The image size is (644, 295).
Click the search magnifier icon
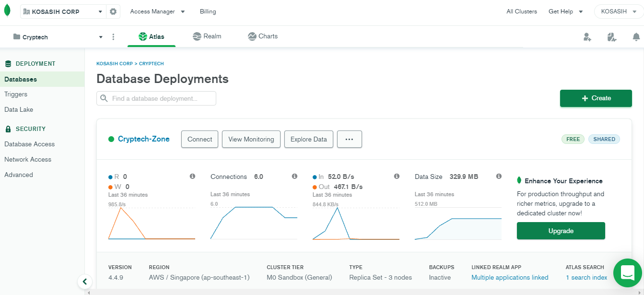pyautogui.click(x=104, y=98)
